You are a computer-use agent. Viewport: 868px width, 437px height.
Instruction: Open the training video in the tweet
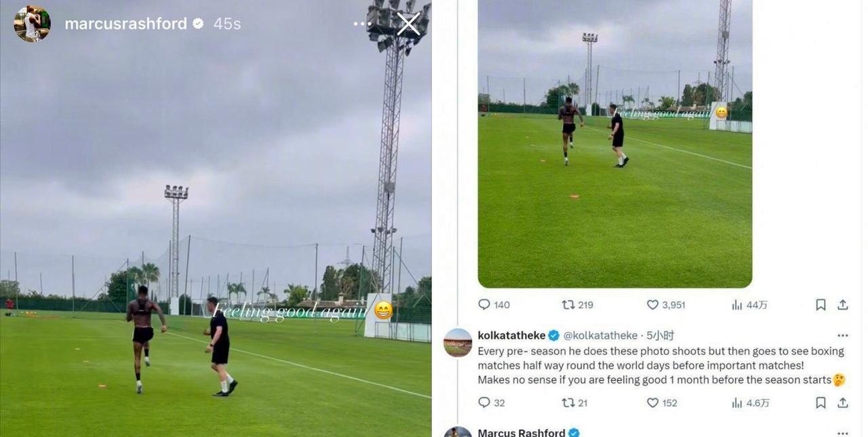[615, 144]
